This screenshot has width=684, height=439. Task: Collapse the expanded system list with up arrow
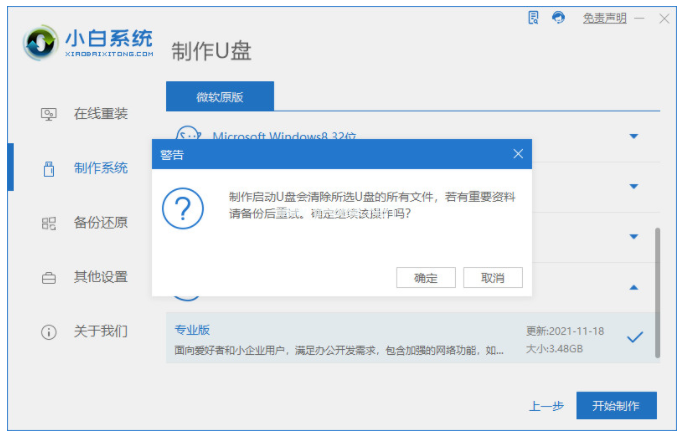[x=633, y=287]
